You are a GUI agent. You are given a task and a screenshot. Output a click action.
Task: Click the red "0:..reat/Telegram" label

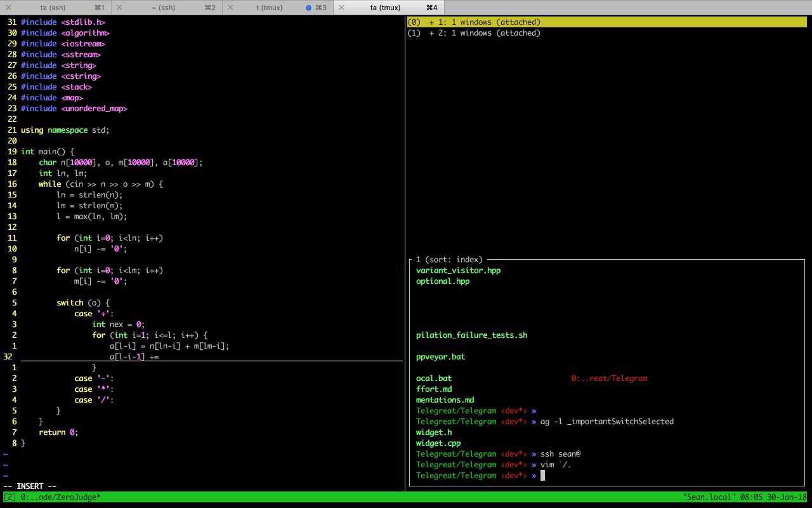click(609, 378)
